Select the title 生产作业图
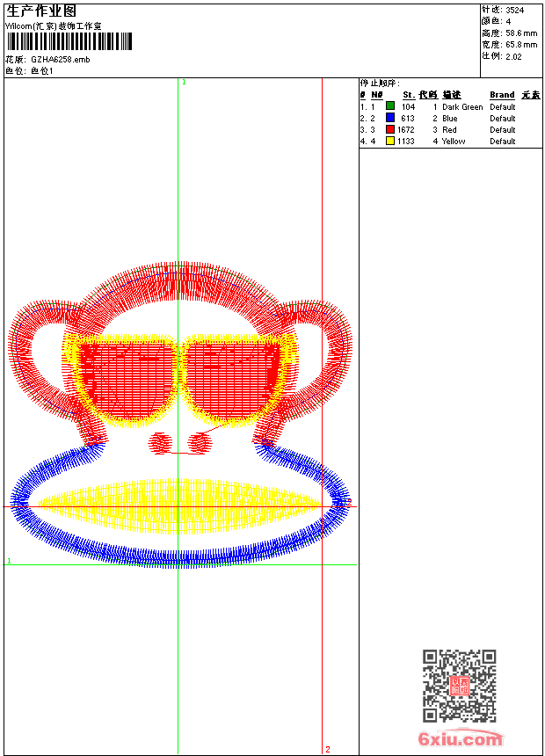545x756 pixels. tap(41, 11)
